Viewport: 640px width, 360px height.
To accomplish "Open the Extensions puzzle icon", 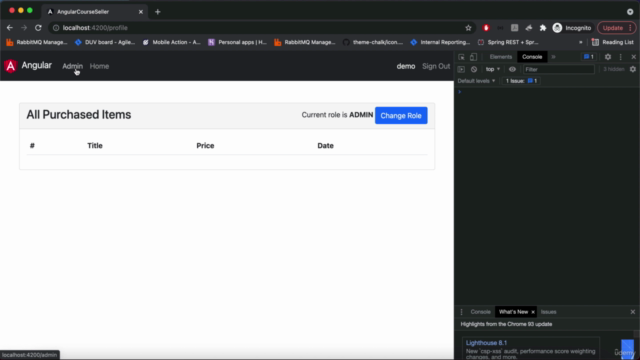I will coord(543,28).
